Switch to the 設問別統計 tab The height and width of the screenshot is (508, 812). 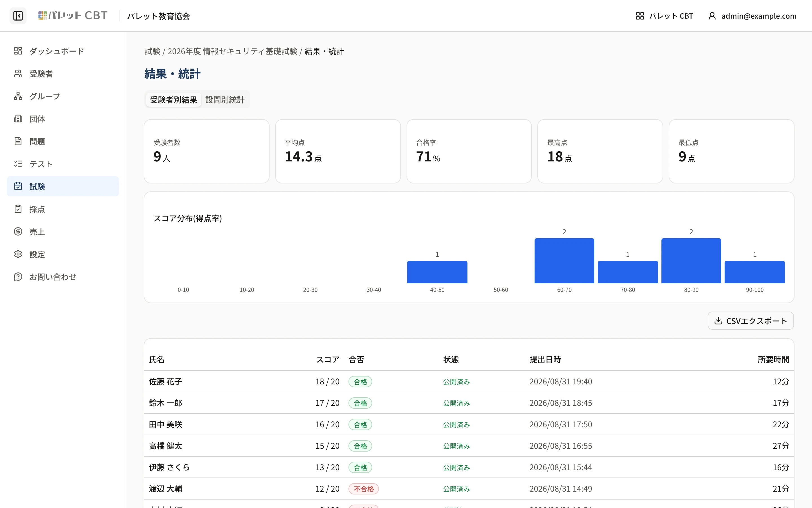[x=225, y=100]
